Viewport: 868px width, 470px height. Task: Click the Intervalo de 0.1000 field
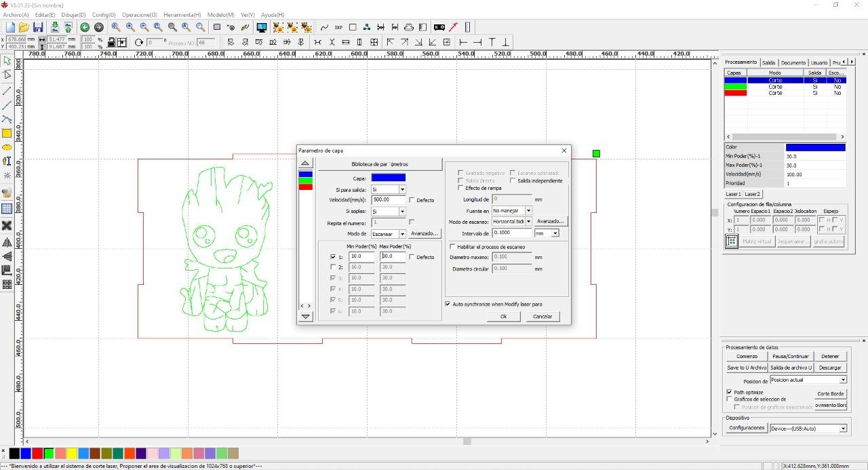click(512, 233)
